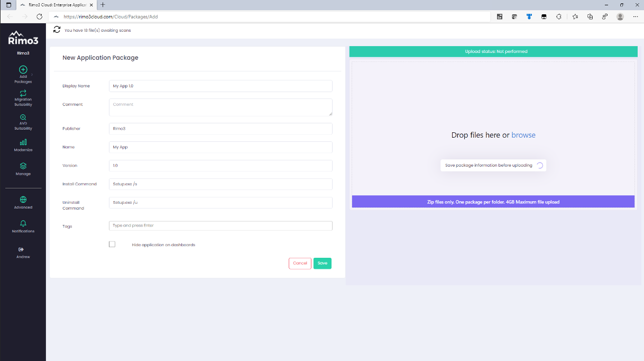The width and height of the screenshot is (644, 361).
Task: Click the Andrew sign-out icon
Action: [21, 249]
